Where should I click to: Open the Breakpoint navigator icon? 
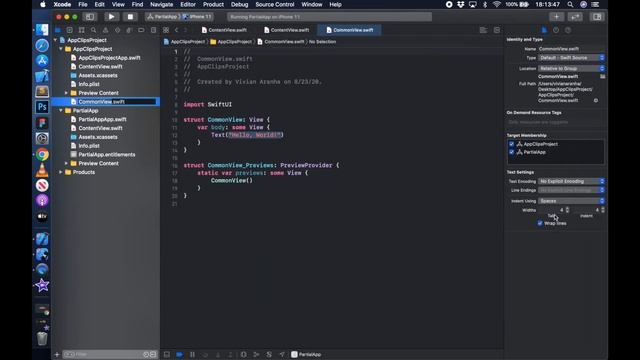click(x=141, y=30)
